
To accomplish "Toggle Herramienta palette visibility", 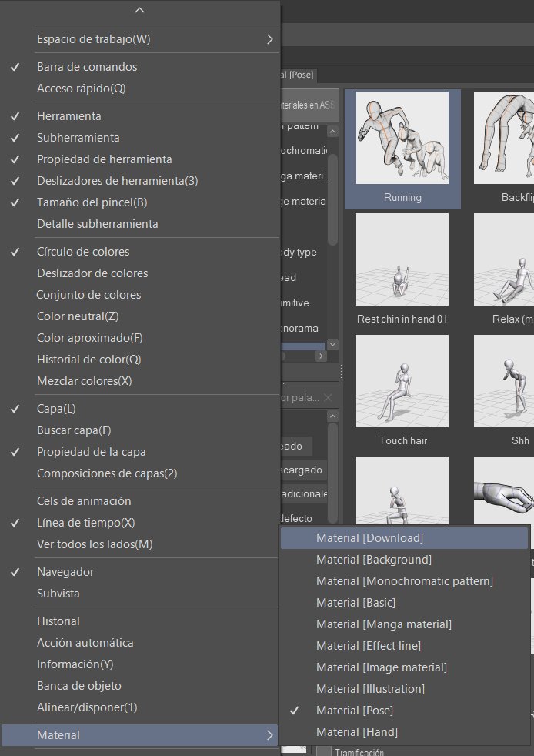I will [x=140, y=115].
